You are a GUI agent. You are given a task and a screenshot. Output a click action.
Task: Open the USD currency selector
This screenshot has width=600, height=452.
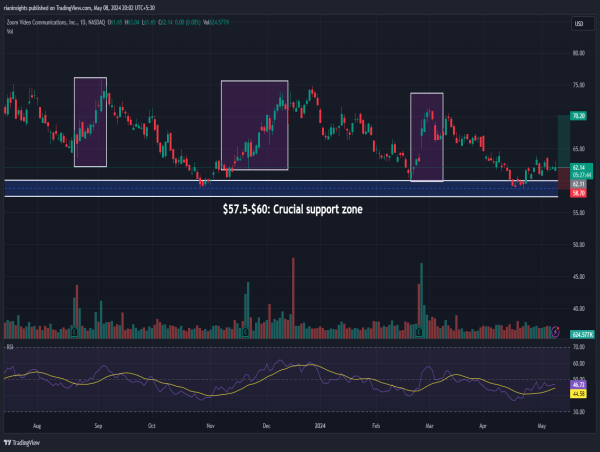[582, 24]
